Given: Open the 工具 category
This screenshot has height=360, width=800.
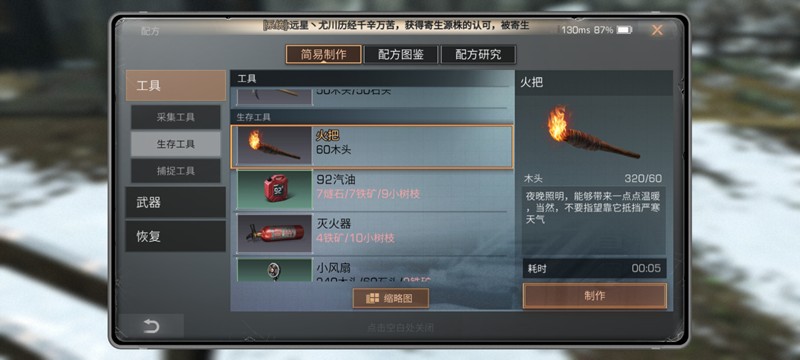Looking at the screenshot, I should pyautogui.click(x=176, y=86).
